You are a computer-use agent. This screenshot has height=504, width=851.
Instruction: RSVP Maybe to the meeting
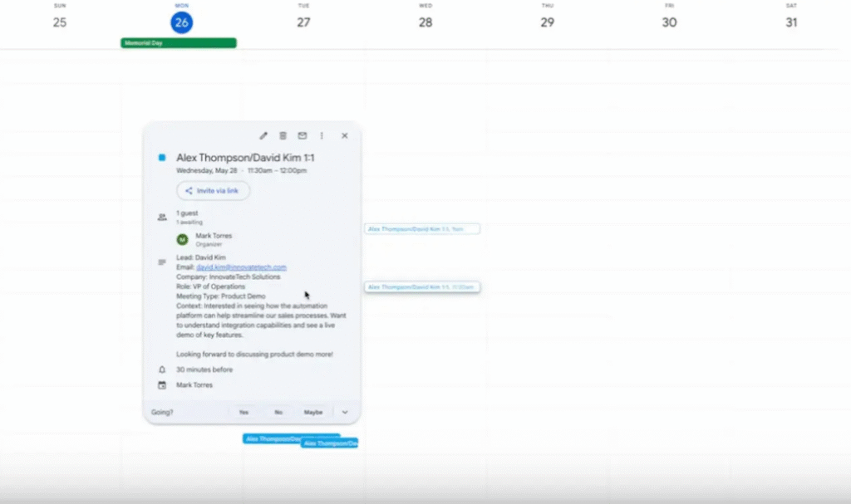(312, 412)
